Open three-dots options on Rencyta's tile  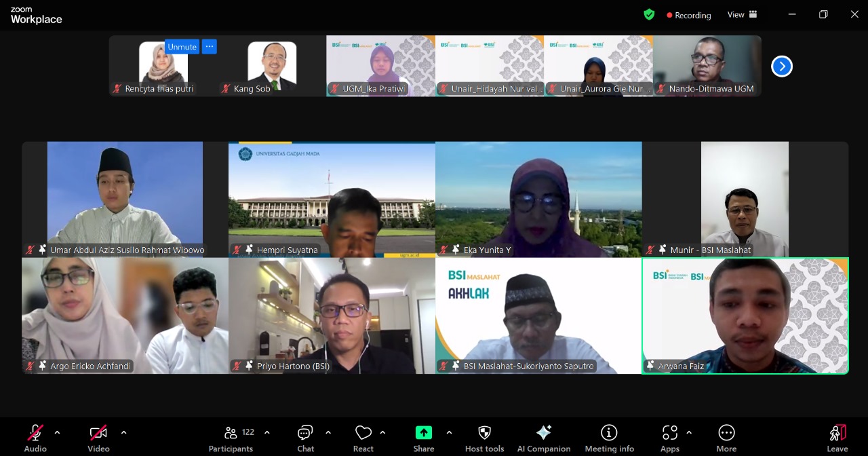[x=210, y=47]
